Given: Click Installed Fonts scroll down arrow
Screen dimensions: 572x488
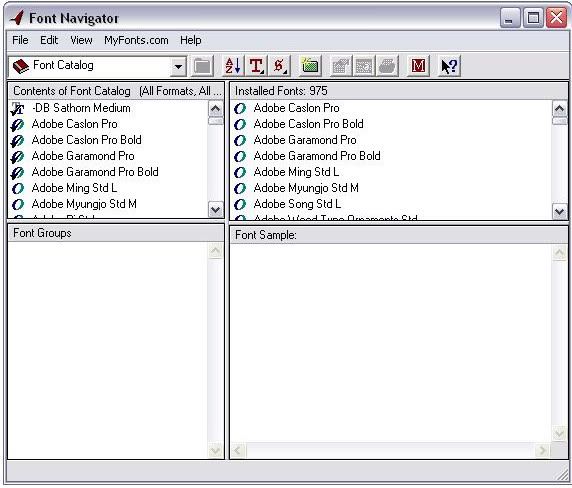Looking at the screenshot, I should pyautogui.click(x=560, y=211).
